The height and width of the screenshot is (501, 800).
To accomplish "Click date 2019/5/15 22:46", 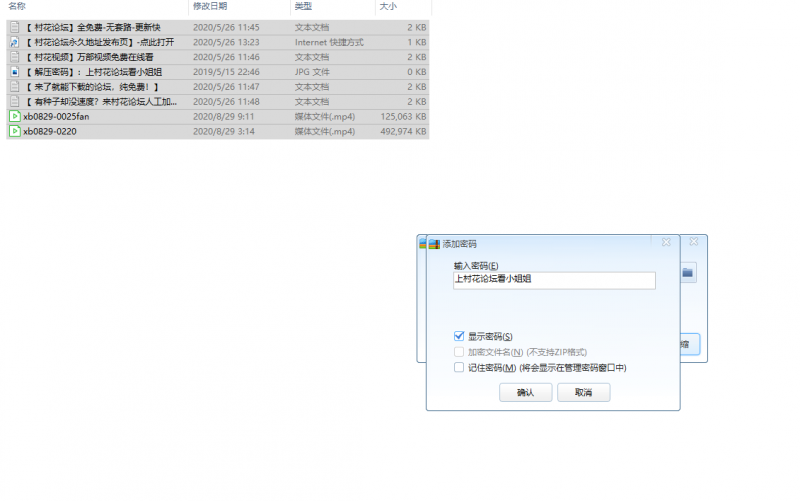I will pos(226,72).
